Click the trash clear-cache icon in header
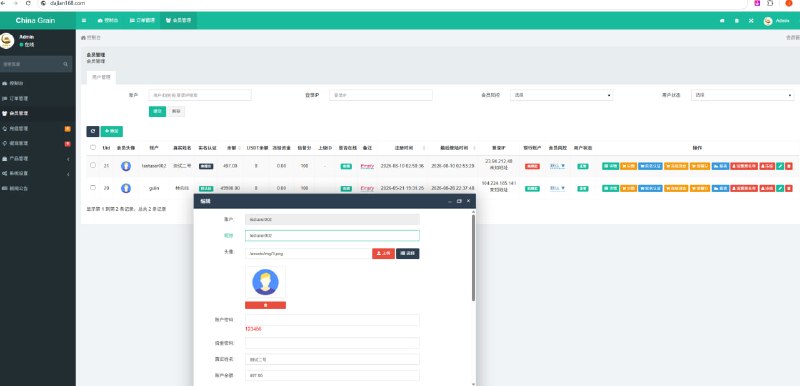The image size is (800, 386). (736, 20)
